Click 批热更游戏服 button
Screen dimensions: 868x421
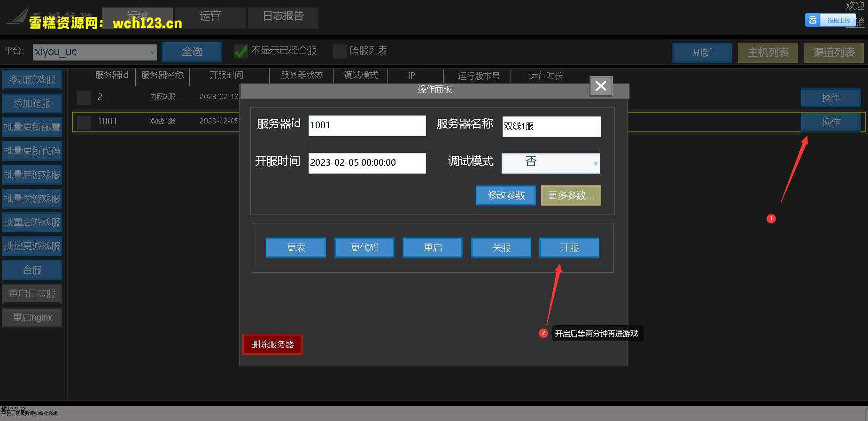click(32, 246)
